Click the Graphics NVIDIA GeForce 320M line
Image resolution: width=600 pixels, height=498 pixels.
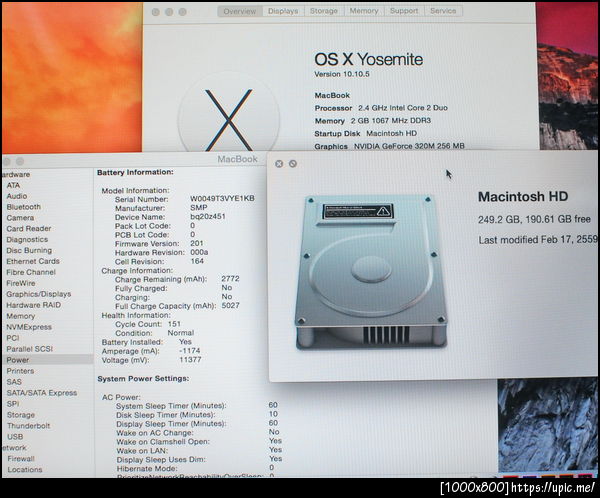[x=390, y=146]
